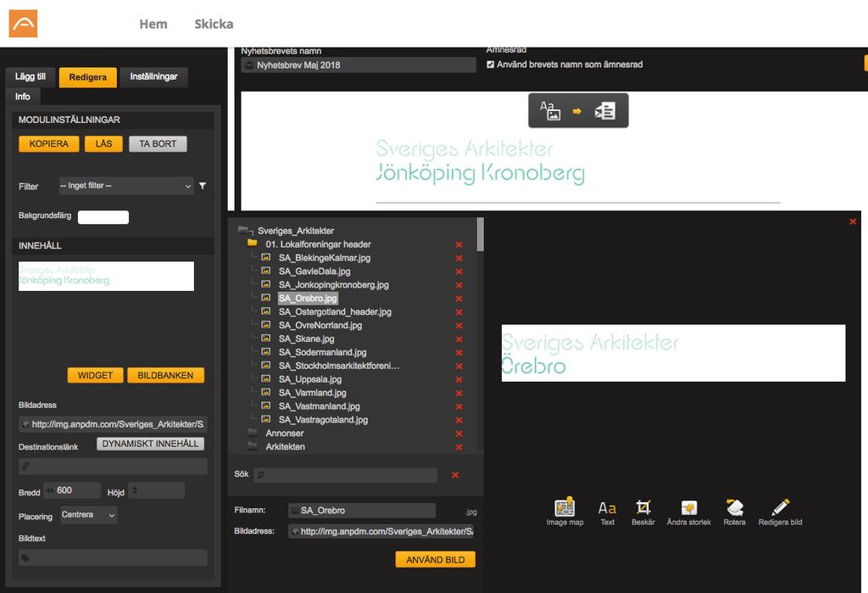This screenshot has height=593, width=868.
Task: Remove SA_Orebro.jpg using its red X
Action: pyautogui.click(x=459, y=299)
